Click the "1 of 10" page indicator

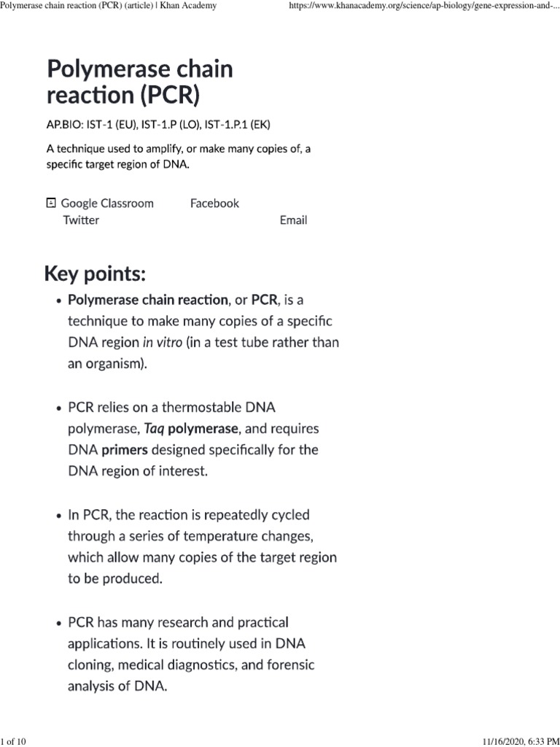pyautogui.click(x=14, y=742)
